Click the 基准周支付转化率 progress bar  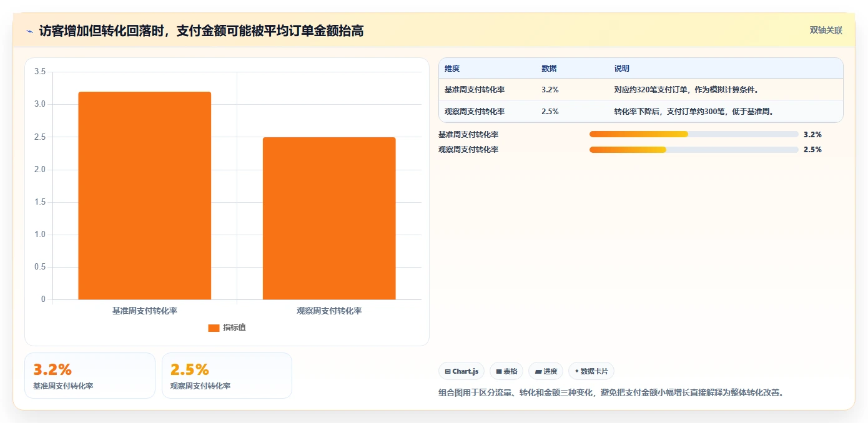click(694, 134)
